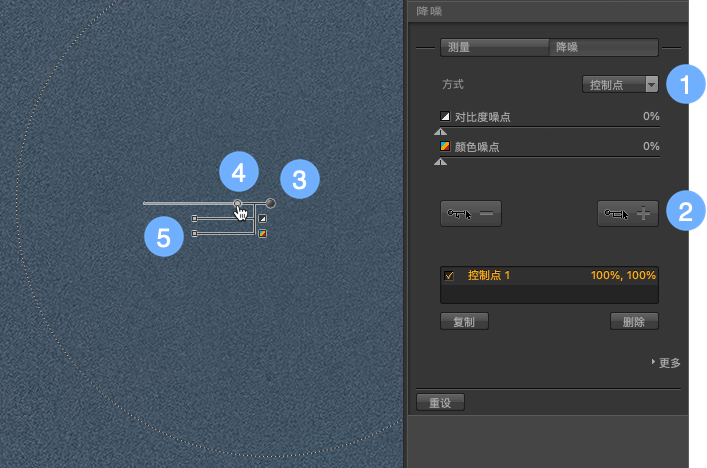Click the remove control point button
Image resolution: width=707 pixels, height=468 pixels.
point(471,214)
